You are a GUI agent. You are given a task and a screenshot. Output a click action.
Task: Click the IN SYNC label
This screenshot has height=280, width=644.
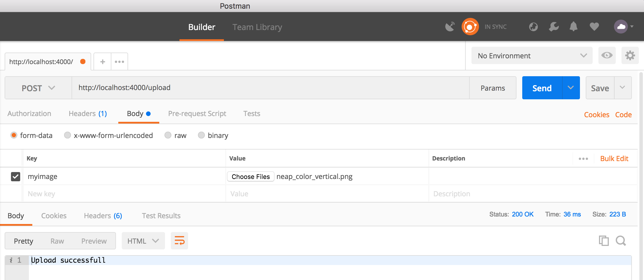point(495,27)
